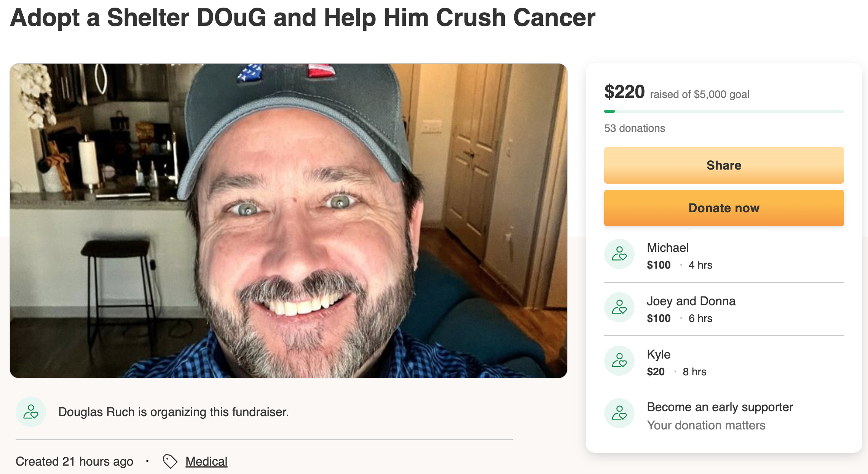Click the Share button
The width and height of the screenshot is (868, 474).
(724, 165)
